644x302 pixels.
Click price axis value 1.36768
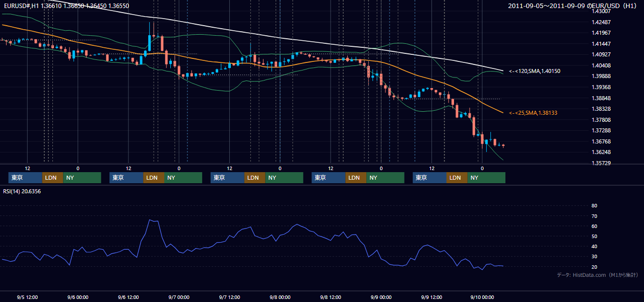coord(601,141)
